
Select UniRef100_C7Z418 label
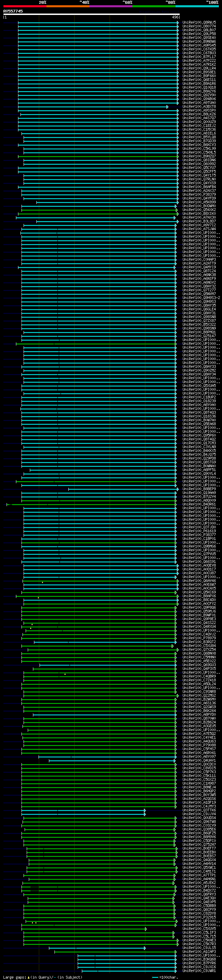tap(199, 680)
